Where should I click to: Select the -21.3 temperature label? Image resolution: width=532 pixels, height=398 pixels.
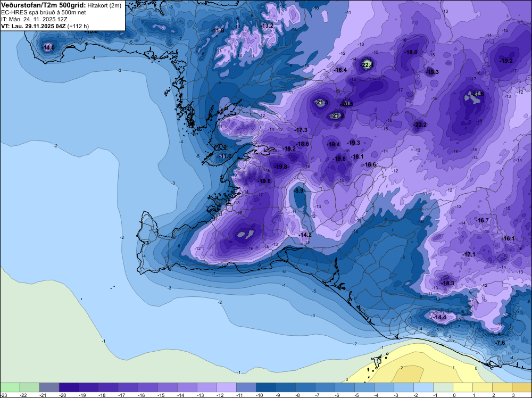pyautogui.click(x=321, y=102)
